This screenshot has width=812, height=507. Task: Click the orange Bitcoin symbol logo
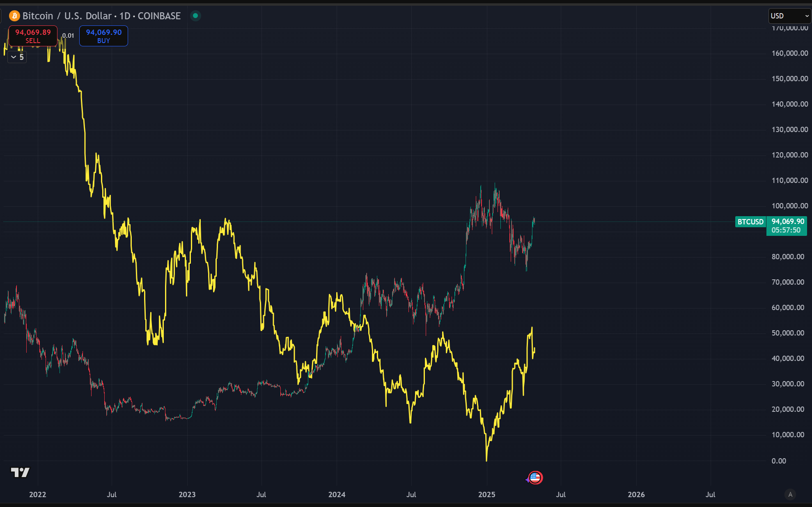(14, 16)
